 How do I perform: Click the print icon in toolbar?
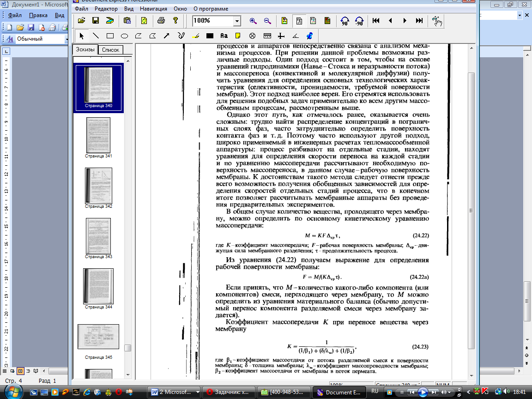point(161,21)
